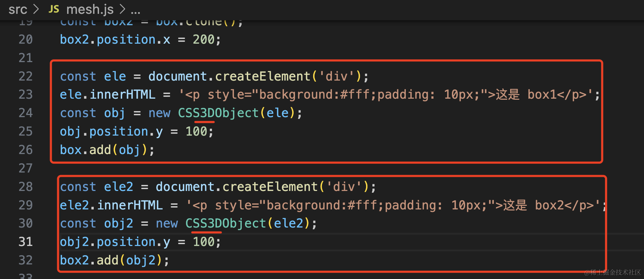
Task: Click the src breadcrumb segment
Action: [18, 10]
